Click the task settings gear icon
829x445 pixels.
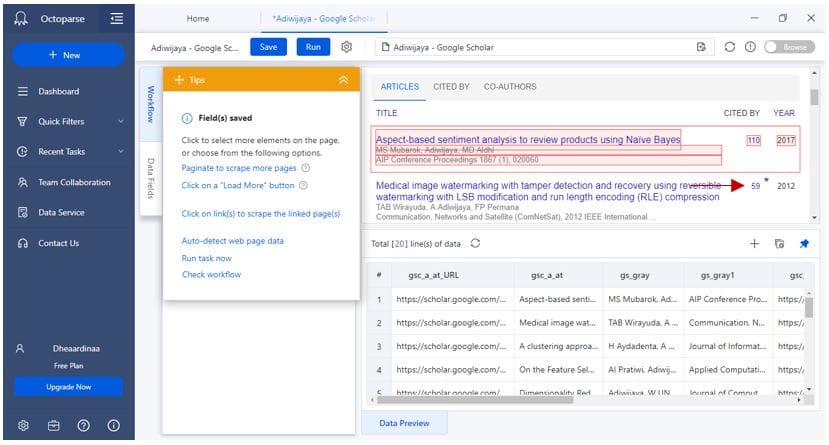(x=347, y=47)
